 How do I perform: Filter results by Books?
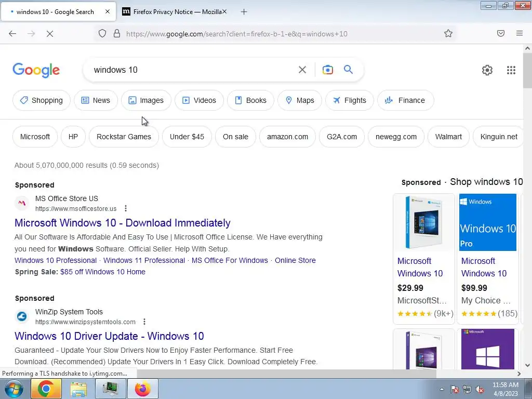click(250, 100)
